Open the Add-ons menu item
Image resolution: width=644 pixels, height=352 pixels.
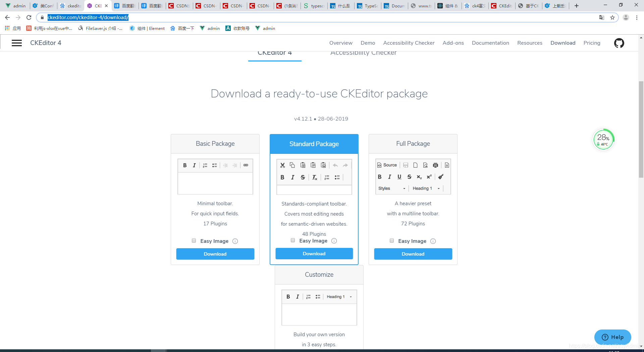tap(453, 43)
